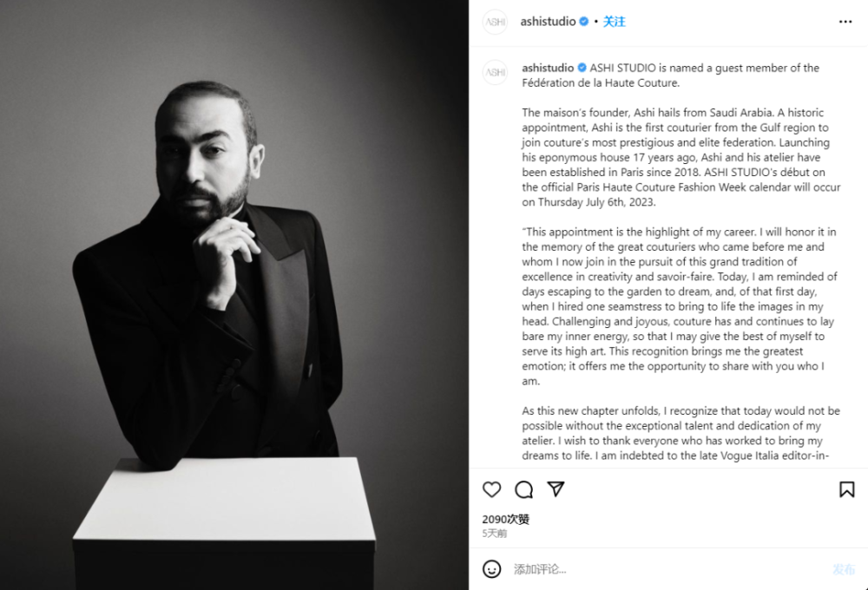The height and width of the screenshot is (590, 868).
Task: Click the ASHI avatar in the post header
Action: tap(495, 22)
